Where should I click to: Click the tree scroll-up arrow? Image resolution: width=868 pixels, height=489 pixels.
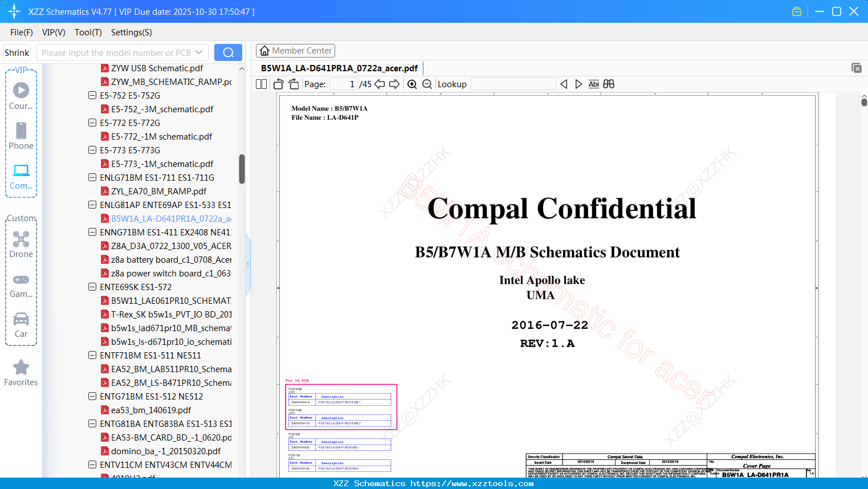point(242,68)
